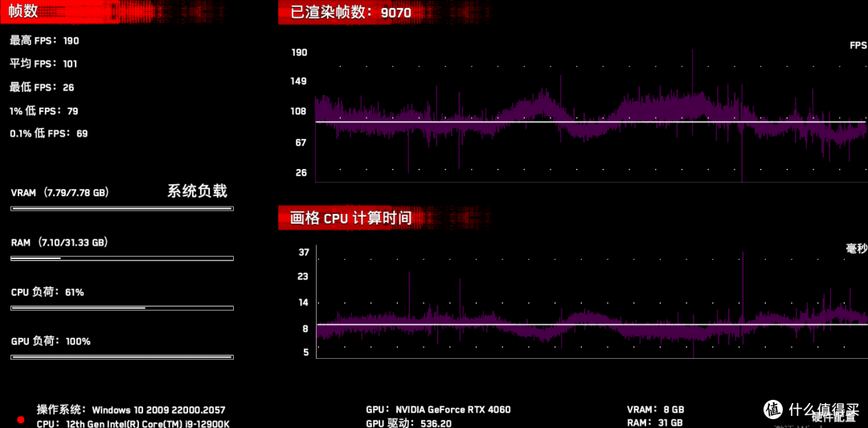Viewport: 868px width, 428px height.
Task: Click the 23 axis value on CPU graph
Action: [x=304, y=277]
